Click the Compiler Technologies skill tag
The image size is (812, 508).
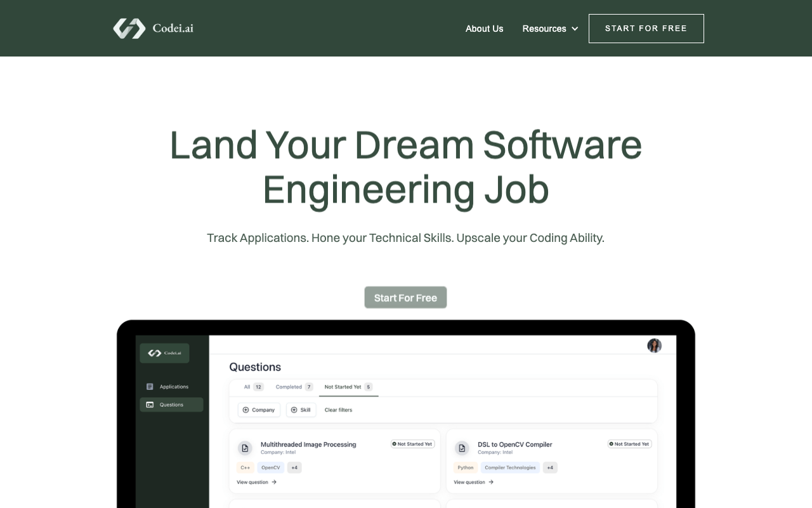click(x=510, y=467)
